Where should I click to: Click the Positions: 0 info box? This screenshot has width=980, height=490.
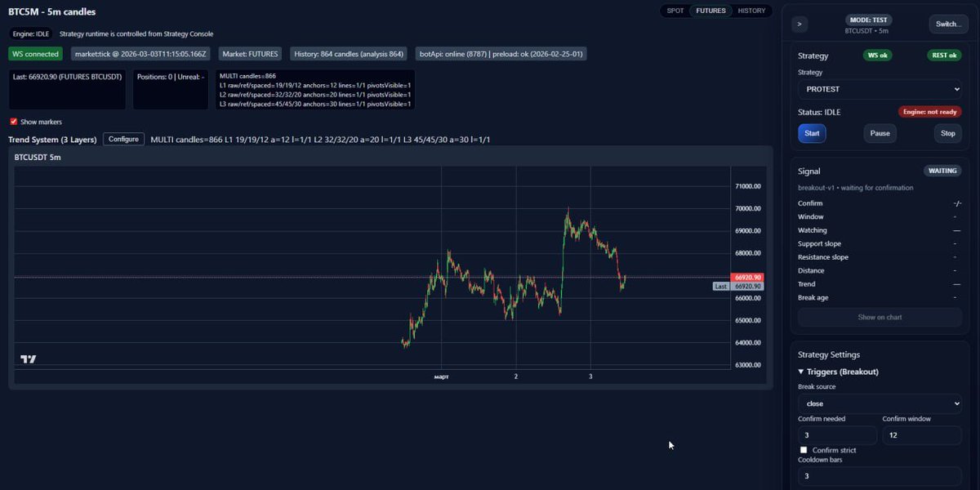171,89
